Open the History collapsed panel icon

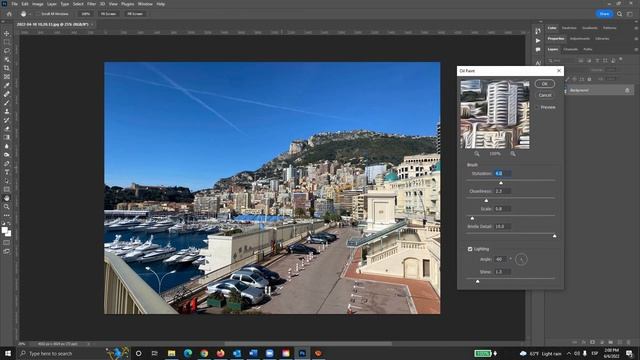pos(538,31)
